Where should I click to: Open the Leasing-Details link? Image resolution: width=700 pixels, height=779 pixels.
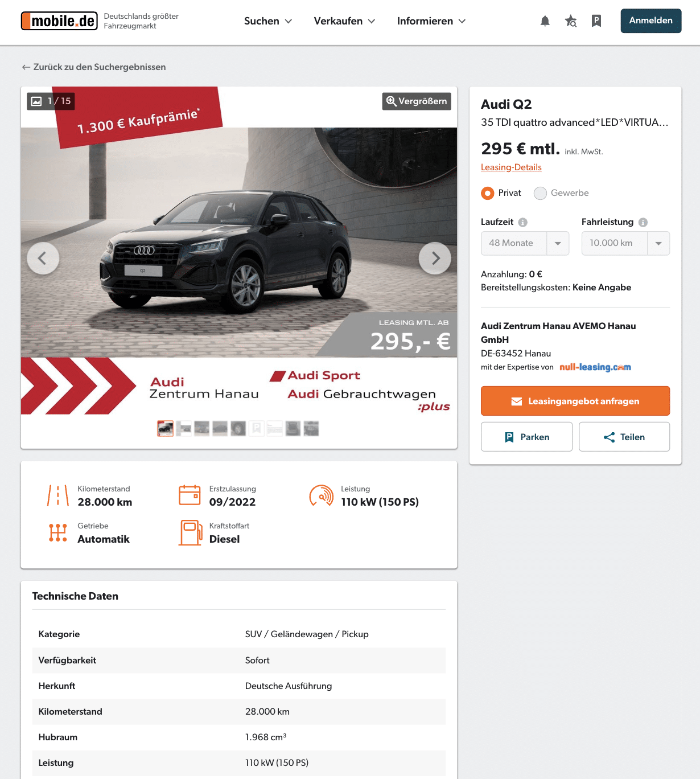pos(511,167)
